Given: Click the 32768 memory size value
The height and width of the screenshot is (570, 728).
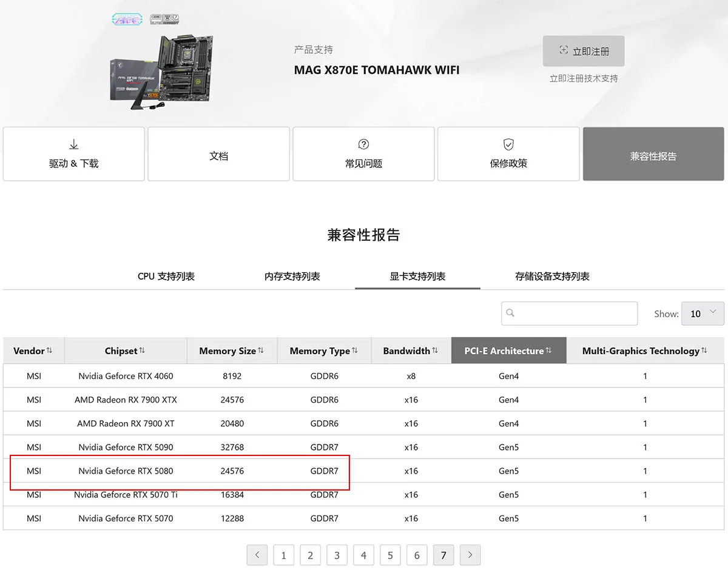Looking at the screenshot, I should [x=232, y=447].
